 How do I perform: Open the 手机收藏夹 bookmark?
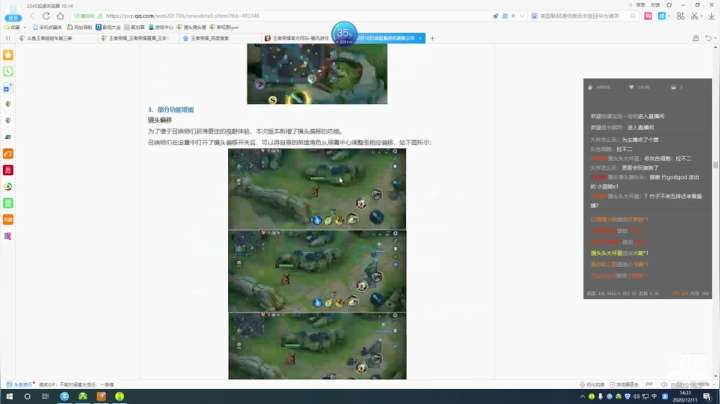pos(49,27)
